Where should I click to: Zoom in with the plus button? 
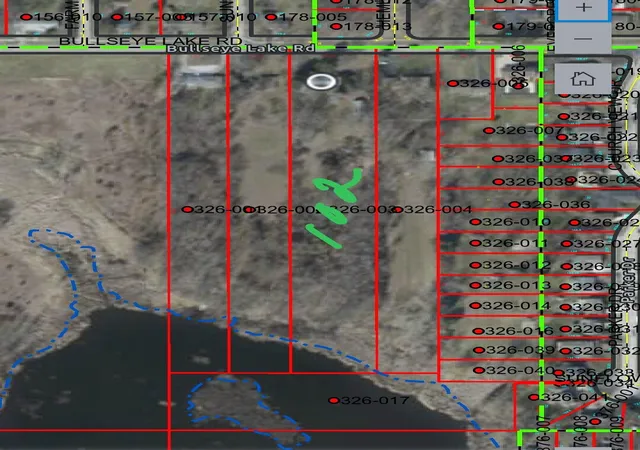[584, 8]
